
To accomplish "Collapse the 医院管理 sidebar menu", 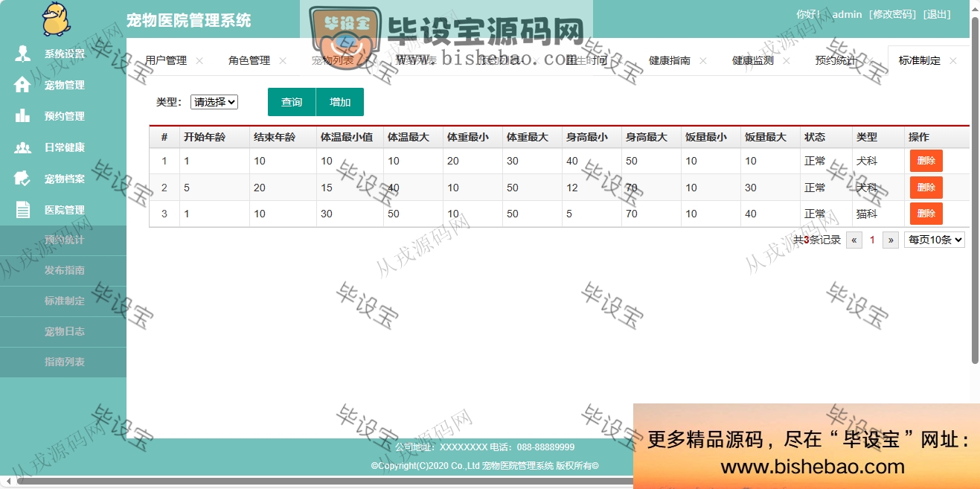I will click(63, 210).
